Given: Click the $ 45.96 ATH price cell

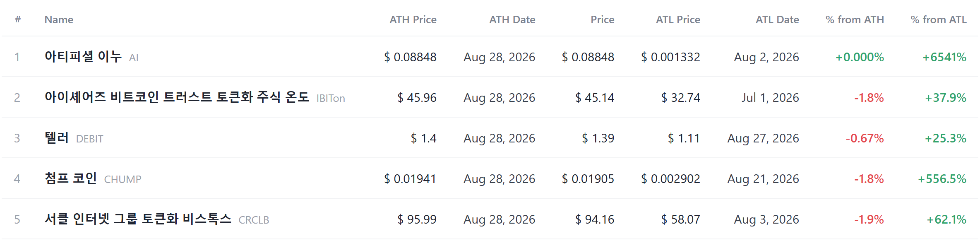Looking at the screenshot, I should 417,98.
